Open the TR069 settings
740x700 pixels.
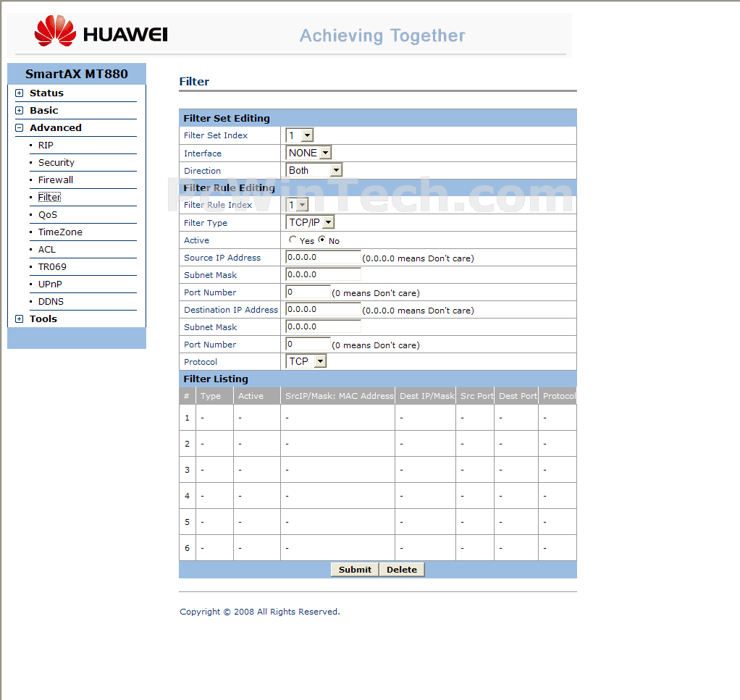tap(52, 267)
